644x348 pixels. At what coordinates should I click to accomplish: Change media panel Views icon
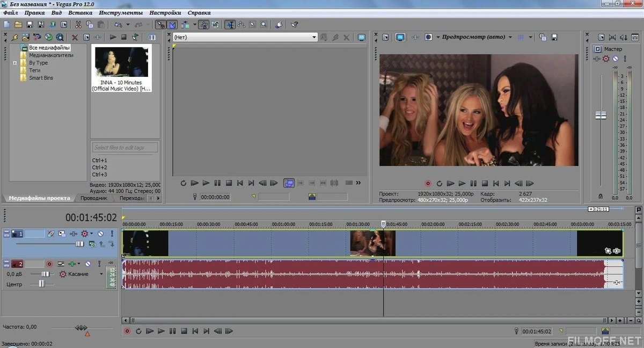click(152, 37)
